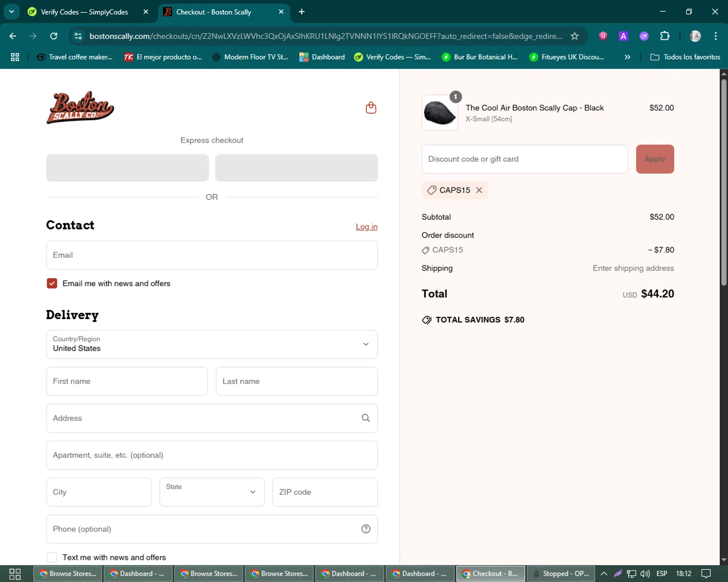Open the purple A extension icon
The height and width of the screenshot is (582, 728).
(x=623, y=36)
